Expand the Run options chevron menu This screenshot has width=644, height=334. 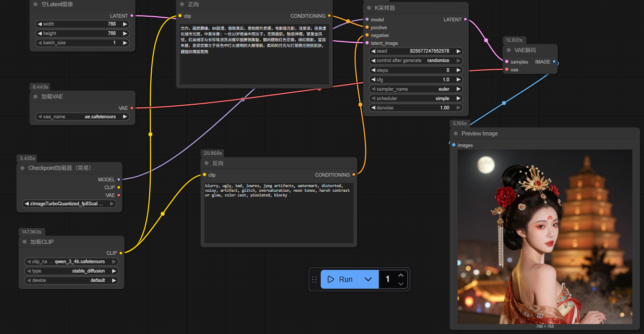click(x=368, y=279)
